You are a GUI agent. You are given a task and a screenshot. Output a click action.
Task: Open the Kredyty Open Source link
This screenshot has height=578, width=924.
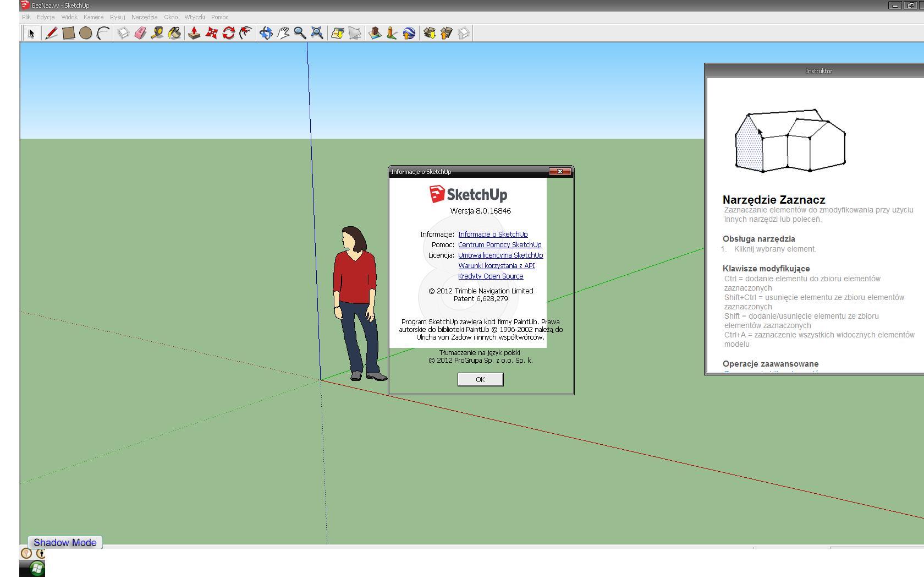tap(491, 276)
